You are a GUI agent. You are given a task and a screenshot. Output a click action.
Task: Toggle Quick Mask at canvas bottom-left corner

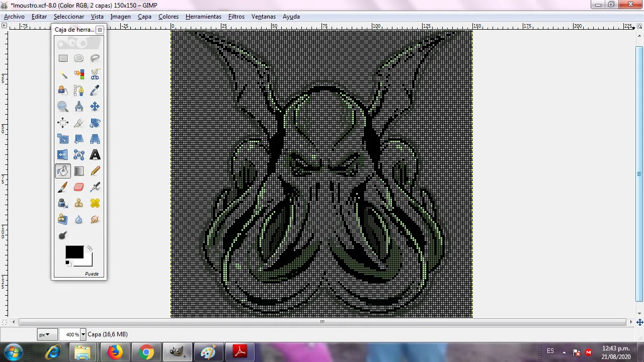point(5,322)
